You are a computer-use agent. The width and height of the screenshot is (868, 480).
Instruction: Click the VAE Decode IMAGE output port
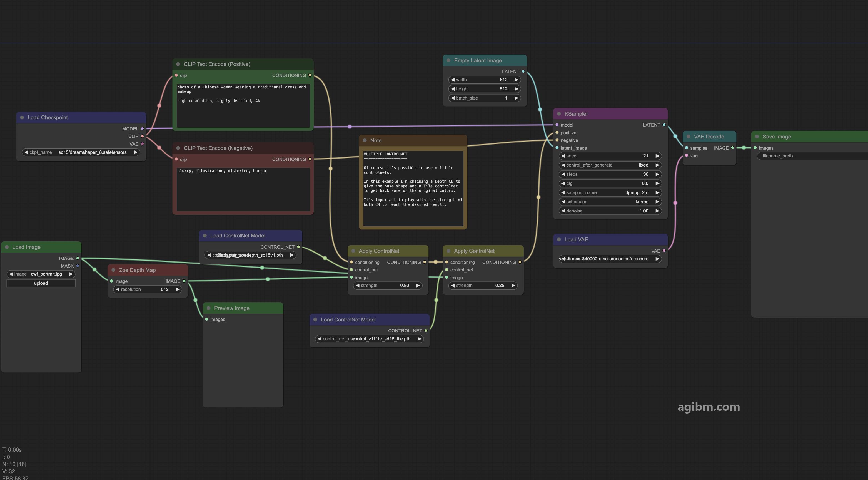coord(732,148)
